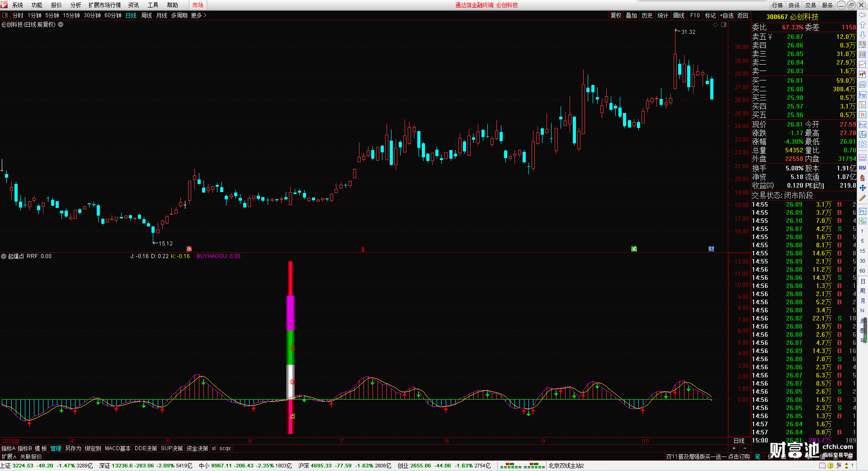Screen dimensions: 868x471
Task: Click +自选 to add to watchlist
Action: (727, 15)
